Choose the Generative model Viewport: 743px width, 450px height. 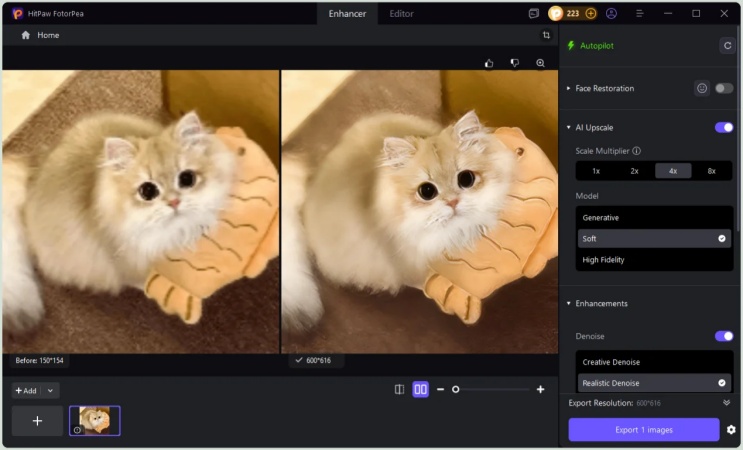tap(654, 217)
